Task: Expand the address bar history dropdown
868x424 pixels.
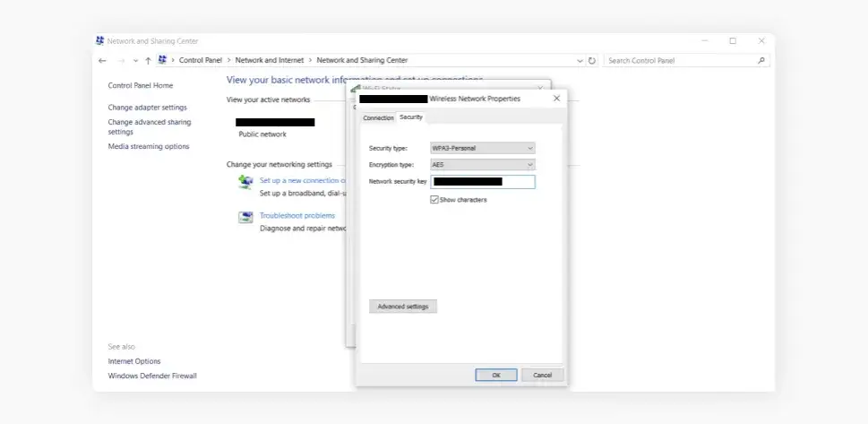Action: [580, 61]
